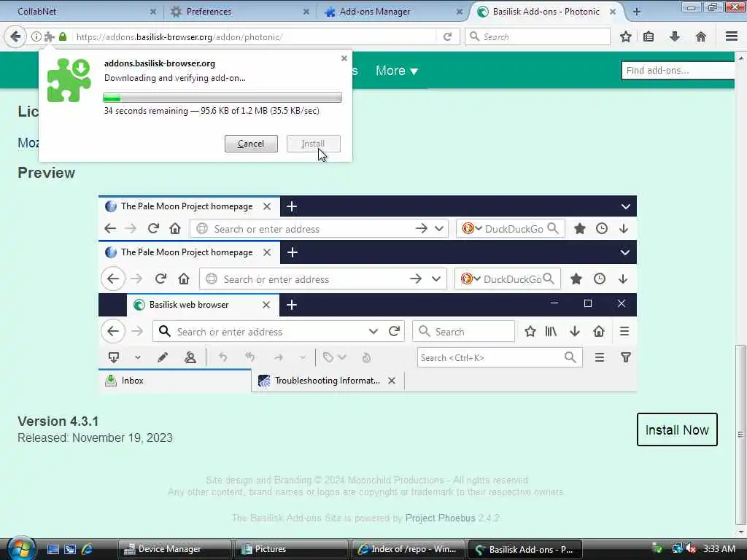
Task: Click the Install button in popup
Action: coord(313,144)
